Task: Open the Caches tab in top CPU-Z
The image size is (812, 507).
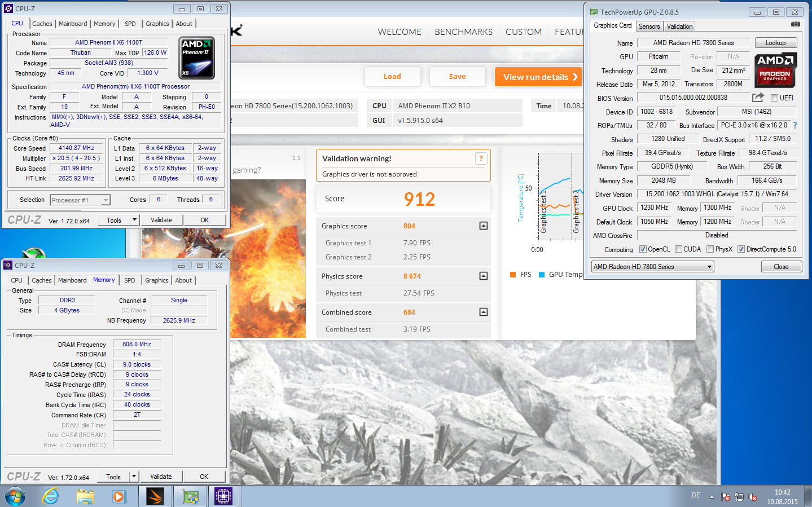Action: [x=42, y=24]
